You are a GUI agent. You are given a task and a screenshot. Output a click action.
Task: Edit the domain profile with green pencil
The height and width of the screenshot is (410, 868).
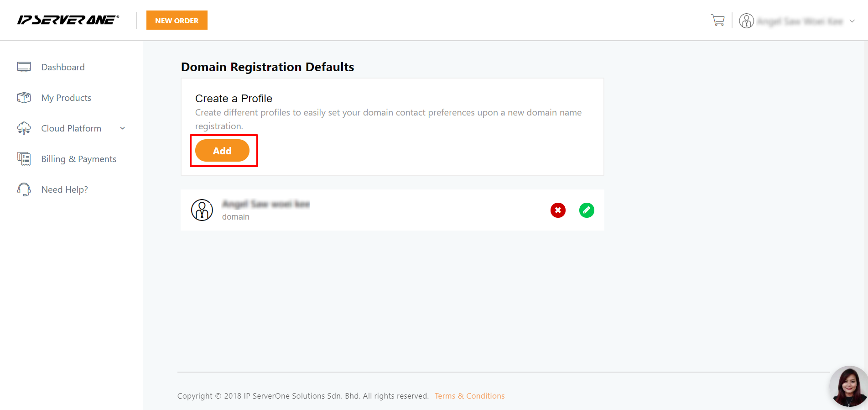(x=587, y=210)
